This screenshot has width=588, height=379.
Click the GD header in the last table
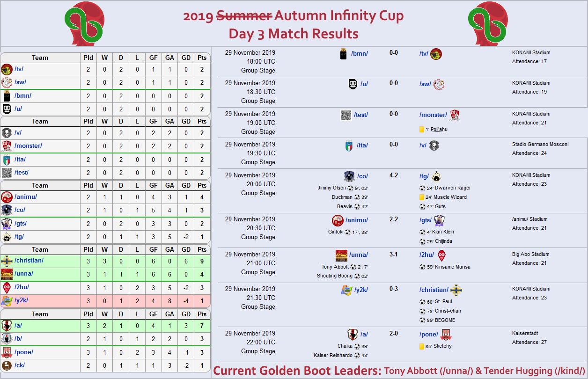186,314
